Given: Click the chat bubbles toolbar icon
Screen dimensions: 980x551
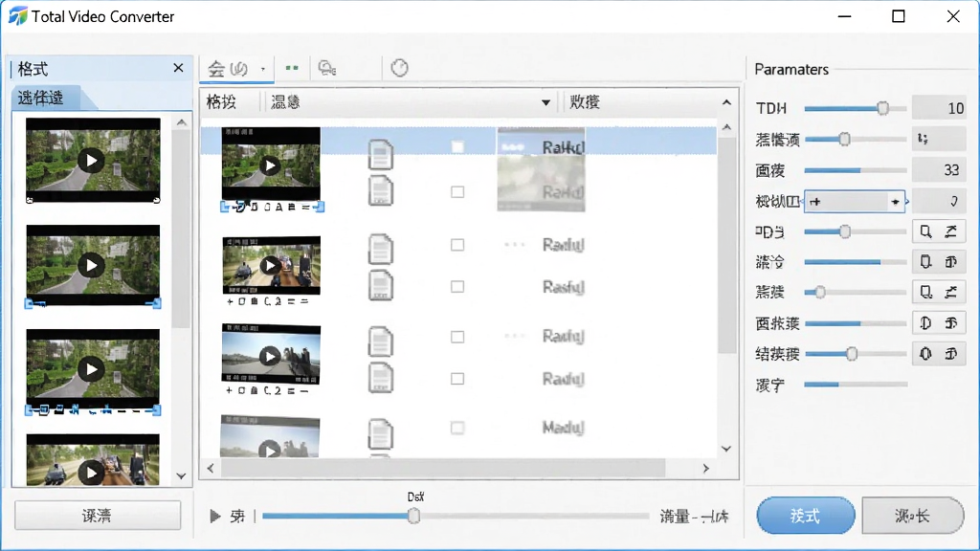Looking at the screenshot, I should 327,68.
